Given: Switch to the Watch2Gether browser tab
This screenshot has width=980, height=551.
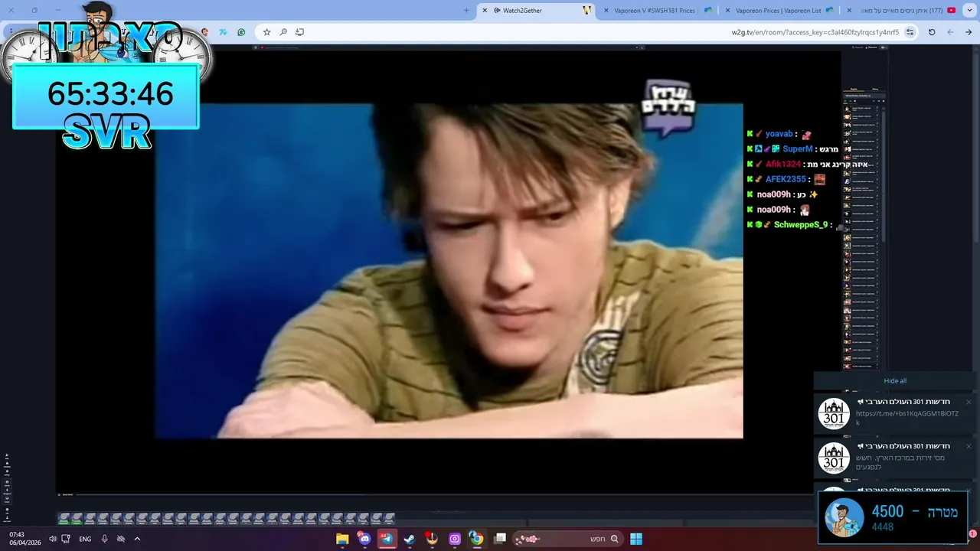Looking at the screenshot, I should tap(536, 11).
